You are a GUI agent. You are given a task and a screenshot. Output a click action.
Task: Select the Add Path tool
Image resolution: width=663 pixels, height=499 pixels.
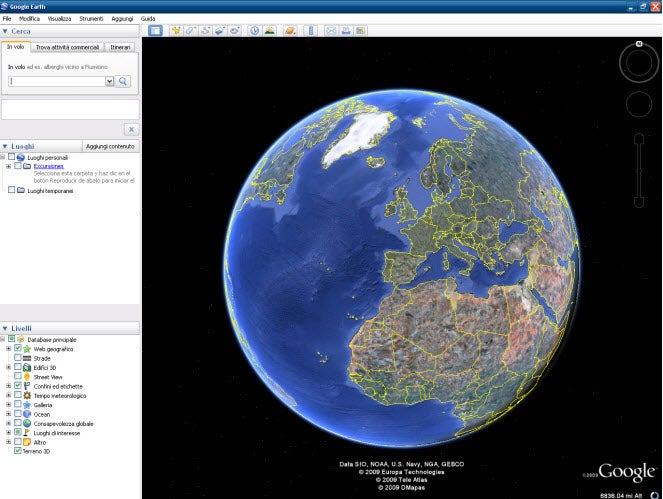pos(205,30)
